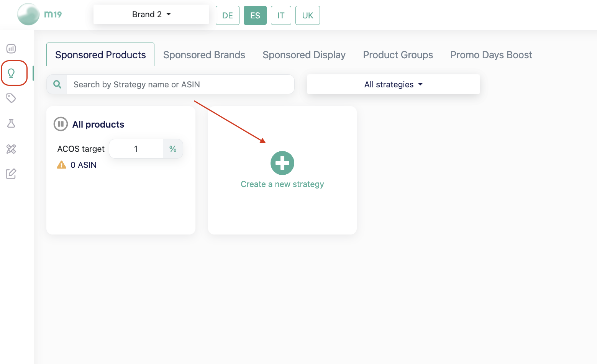Open the All products strategy
Viewport: 597px width, 364px height.
98,125
